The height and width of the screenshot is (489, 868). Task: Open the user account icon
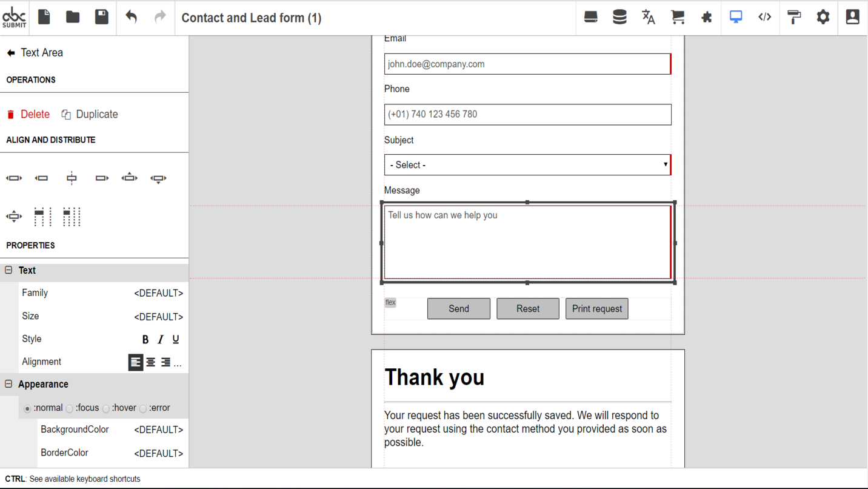coord(852,17)
